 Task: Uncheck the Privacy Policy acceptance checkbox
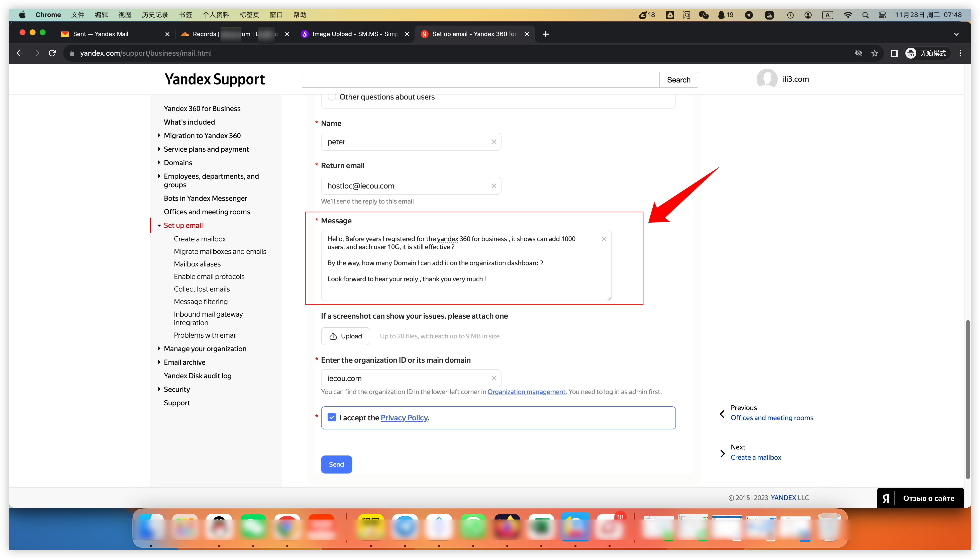click(332, 417)
